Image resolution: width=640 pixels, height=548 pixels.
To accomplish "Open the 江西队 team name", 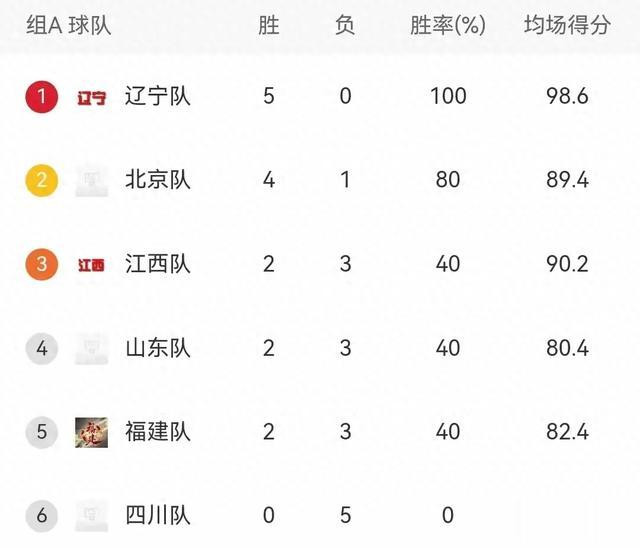I will pyautogui.click(x=157, y=265).
